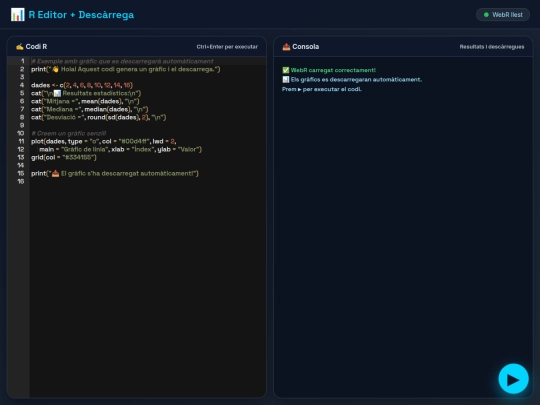The height and width of the screenshot is (405, 540).
Task: Click the print Hola statement on line 2
Action: pos(125,69)
